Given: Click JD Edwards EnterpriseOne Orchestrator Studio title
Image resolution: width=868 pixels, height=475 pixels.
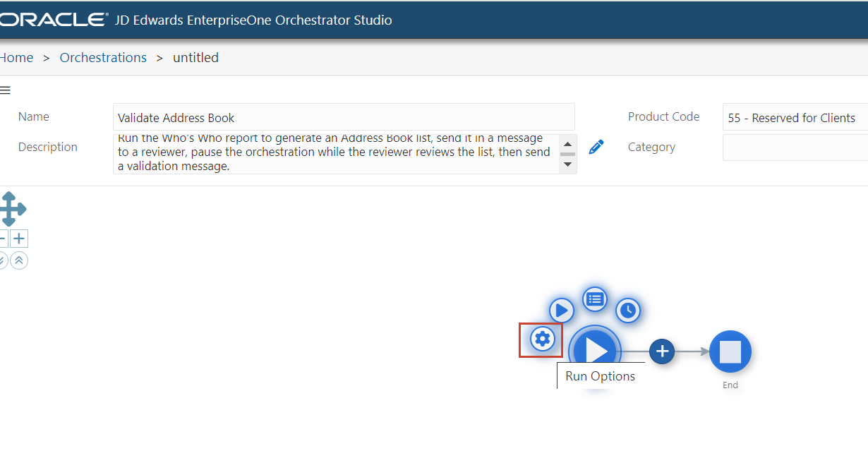Looking at the screenshot, I should tap(253, 20).
